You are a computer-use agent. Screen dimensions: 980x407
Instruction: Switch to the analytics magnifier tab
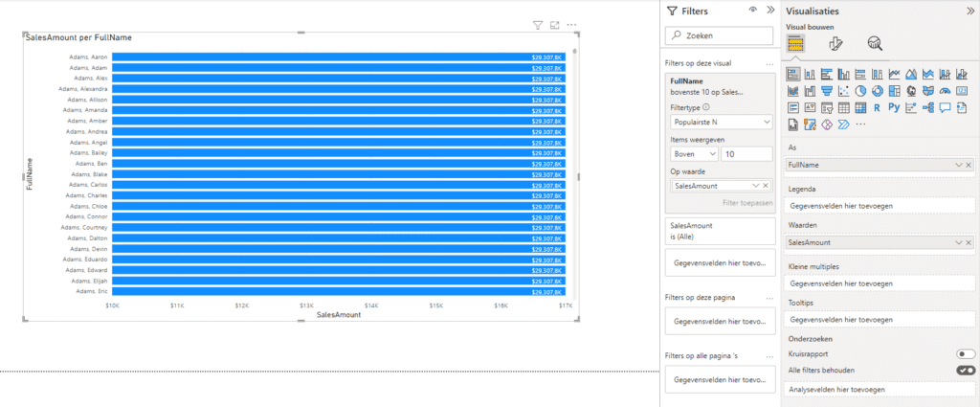point(875,43)
